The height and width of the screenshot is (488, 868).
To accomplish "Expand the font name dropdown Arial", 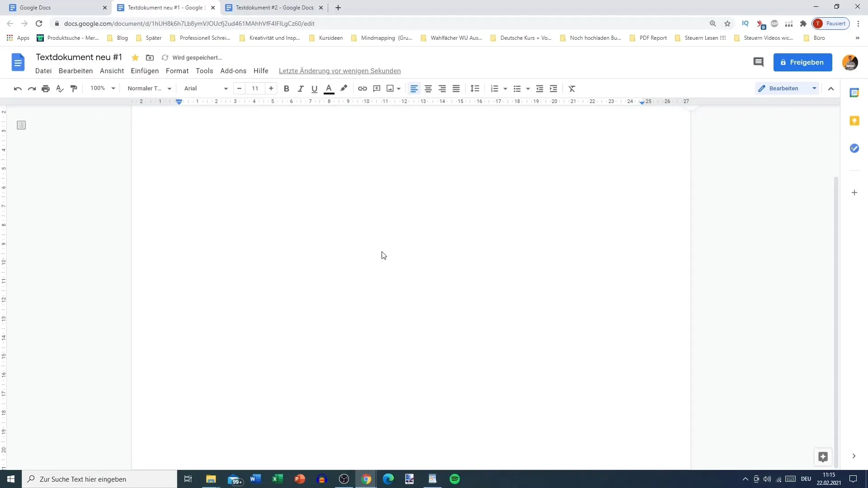I will 226,88.
